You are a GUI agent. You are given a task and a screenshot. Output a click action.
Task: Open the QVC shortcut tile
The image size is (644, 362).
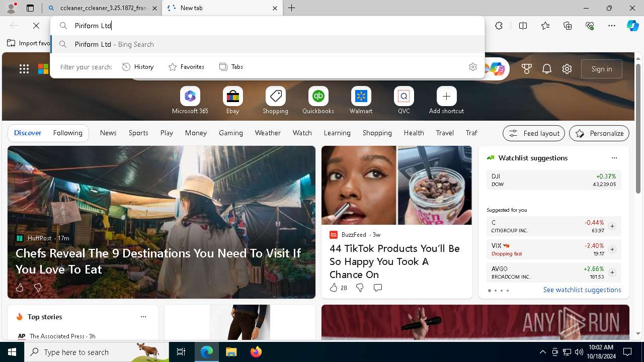(404, 101)
